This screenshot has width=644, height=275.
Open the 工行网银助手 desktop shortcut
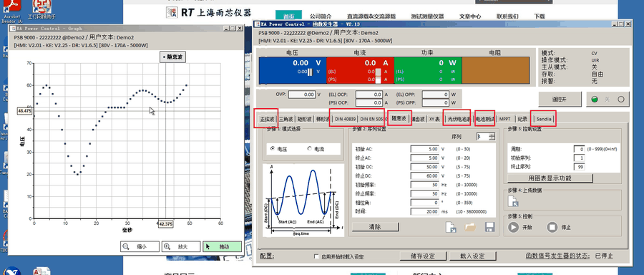42,9
